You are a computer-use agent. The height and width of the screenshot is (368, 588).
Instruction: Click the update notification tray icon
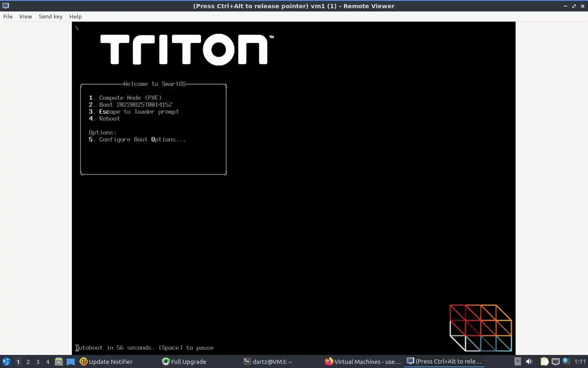[x=566, y=361]
